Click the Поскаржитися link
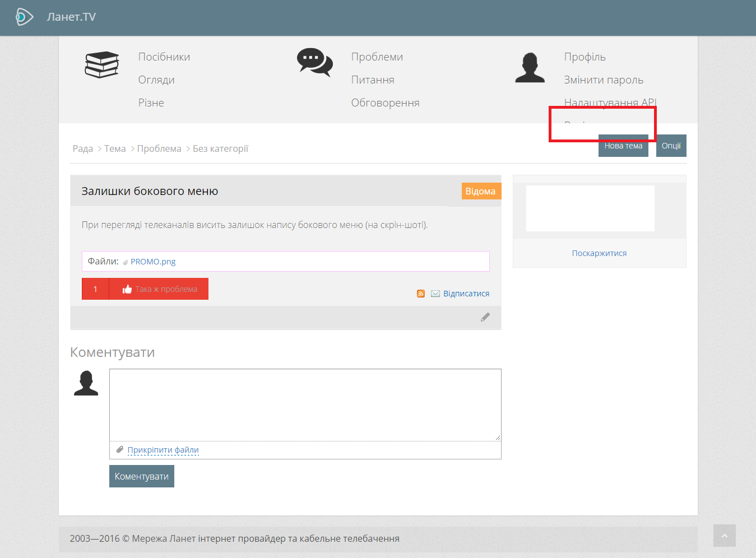This screenshot has width=756, height=558. pos(599,253)
